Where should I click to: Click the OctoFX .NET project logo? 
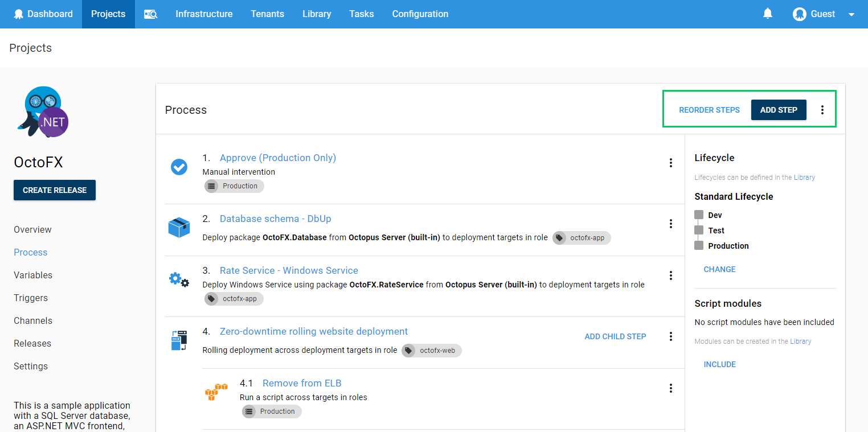click(x=42, y=112)
